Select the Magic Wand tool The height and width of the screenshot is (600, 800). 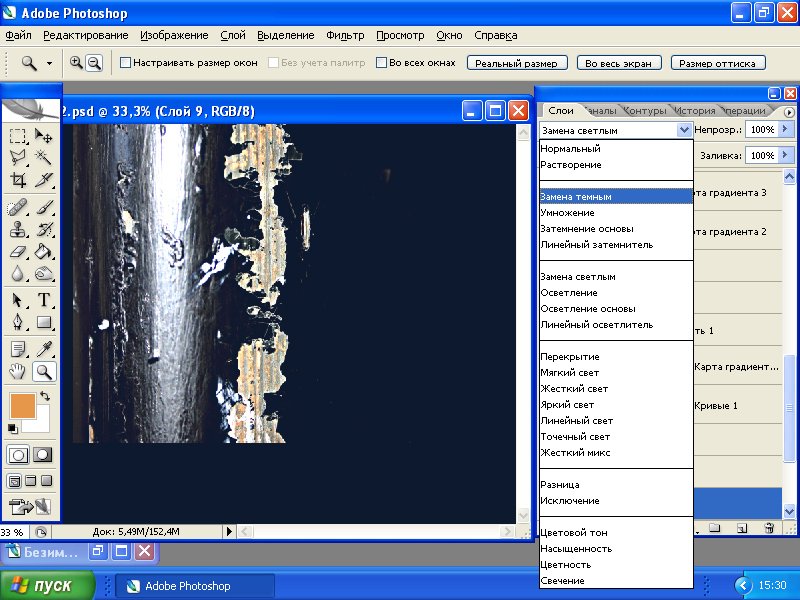click(x=44, y=158)
